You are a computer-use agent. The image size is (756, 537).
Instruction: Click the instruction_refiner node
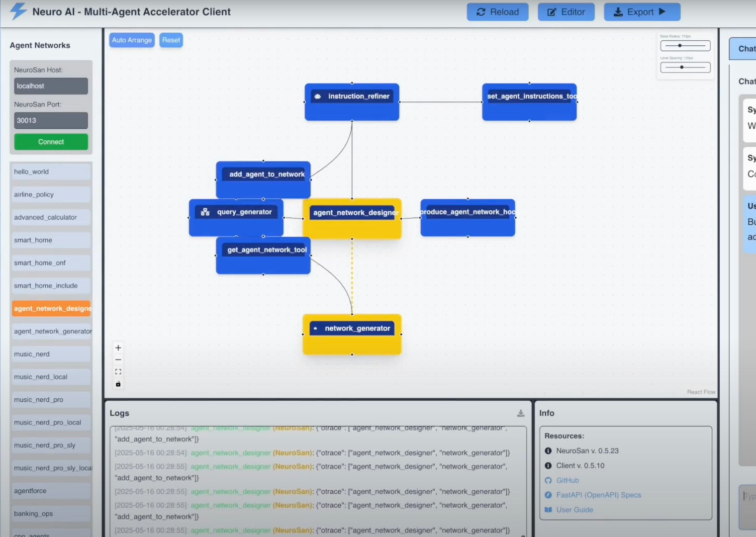(352, 102)
